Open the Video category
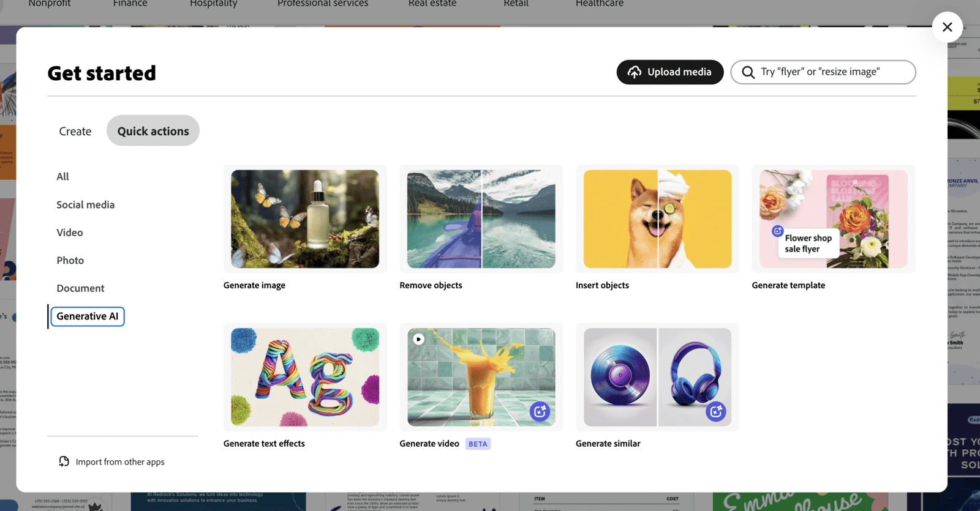The image size is (980, 511). click(x=70, y=233)
